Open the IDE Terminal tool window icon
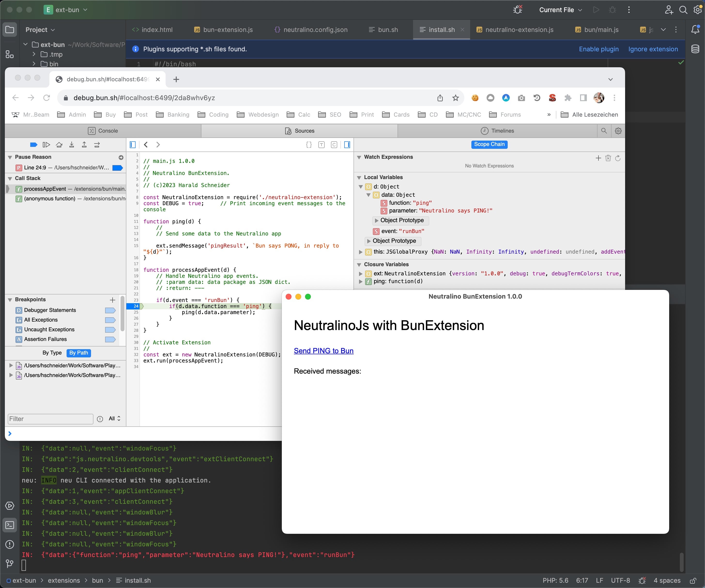The height and width of the screenshot is (588, 705). 10,525
